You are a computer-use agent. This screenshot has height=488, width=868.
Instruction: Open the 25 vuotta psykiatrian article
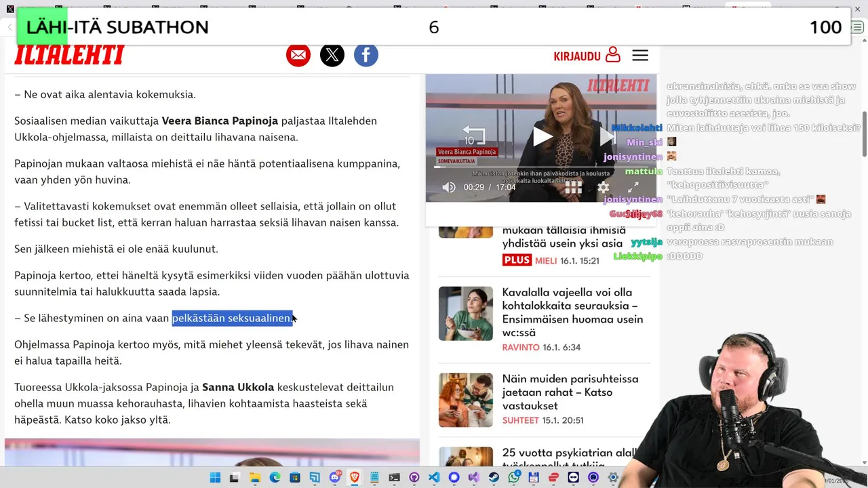(x=570, y=459)
